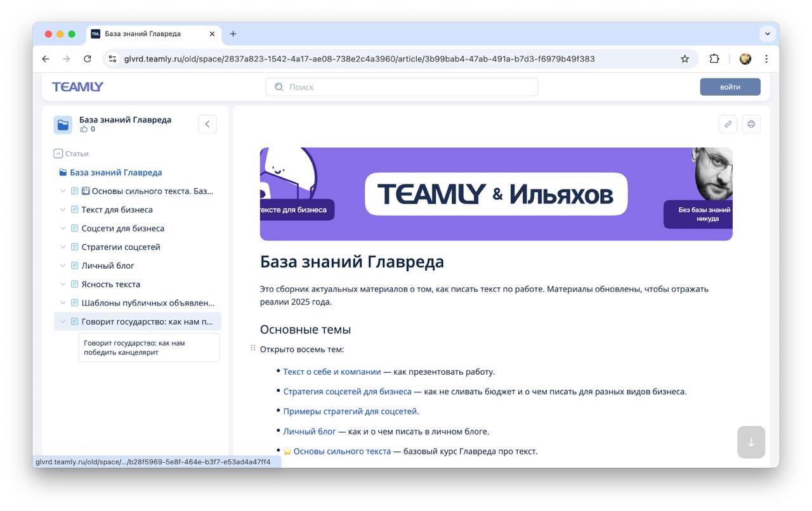Follow 'Личный блог' link in article

coord(310,431)
